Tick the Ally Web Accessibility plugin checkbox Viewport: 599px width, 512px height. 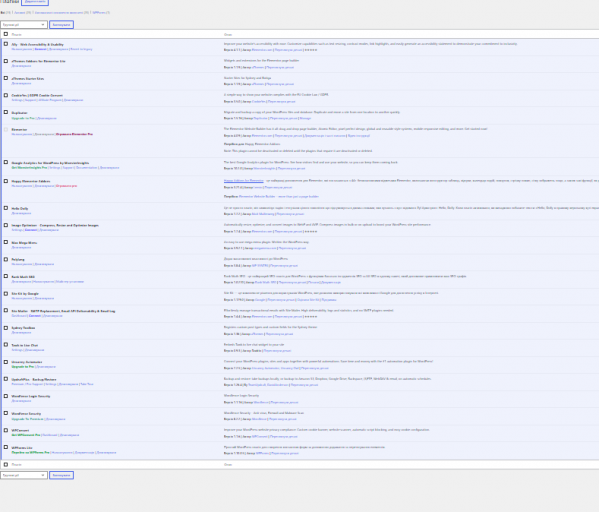(x=6, y=44)
